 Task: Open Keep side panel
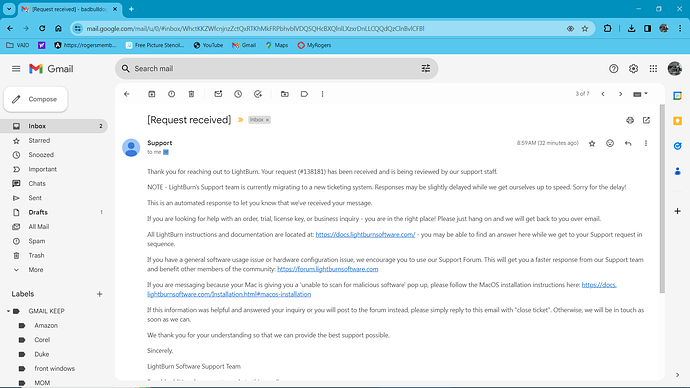(677, 121)
